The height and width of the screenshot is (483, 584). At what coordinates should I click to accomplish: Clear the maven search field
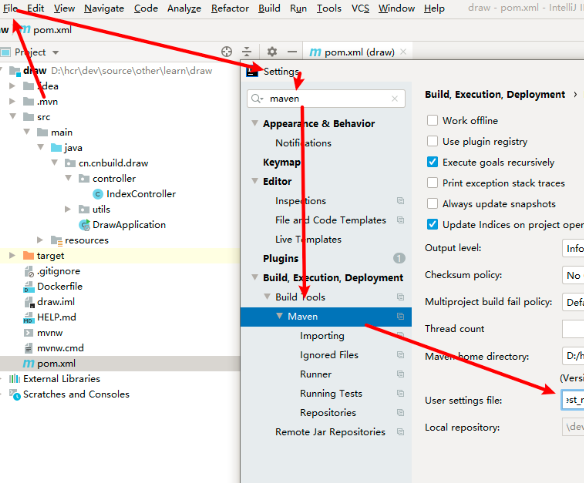(x=394, y=99)
